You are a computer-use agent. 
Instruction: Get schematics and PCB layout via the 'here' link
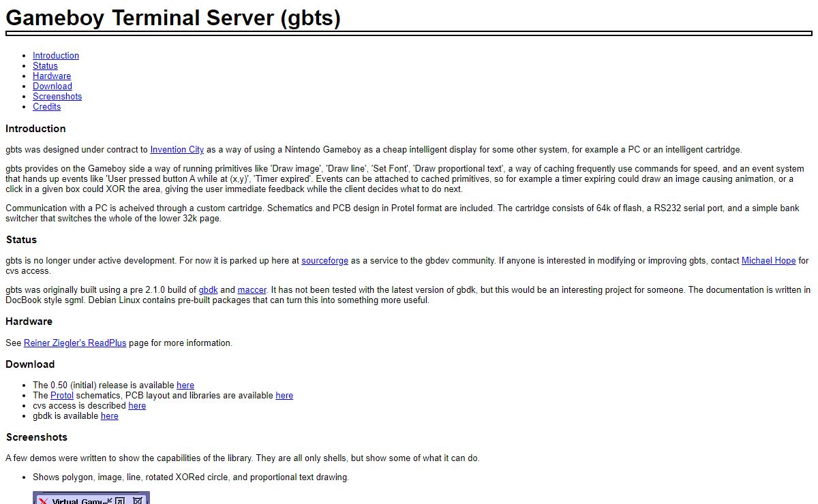(x=284, y=396)
